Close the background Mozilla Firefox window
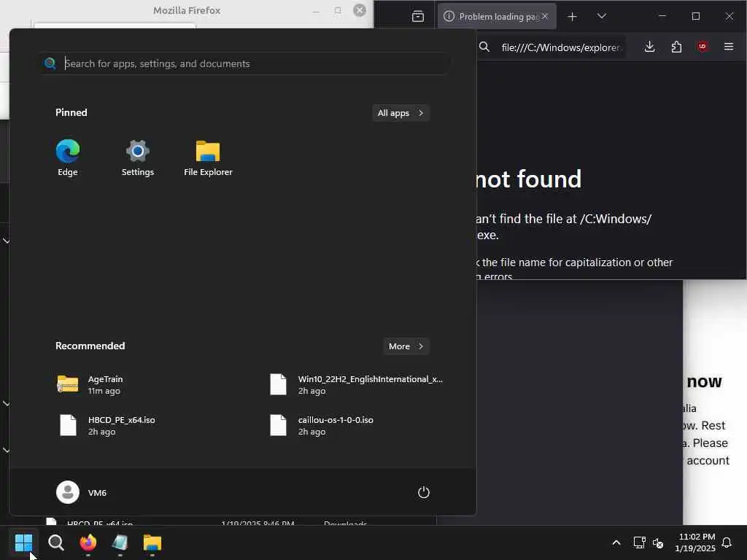Image resolution: width=747 pixels, height=560 pixels. tap(360, 10)
